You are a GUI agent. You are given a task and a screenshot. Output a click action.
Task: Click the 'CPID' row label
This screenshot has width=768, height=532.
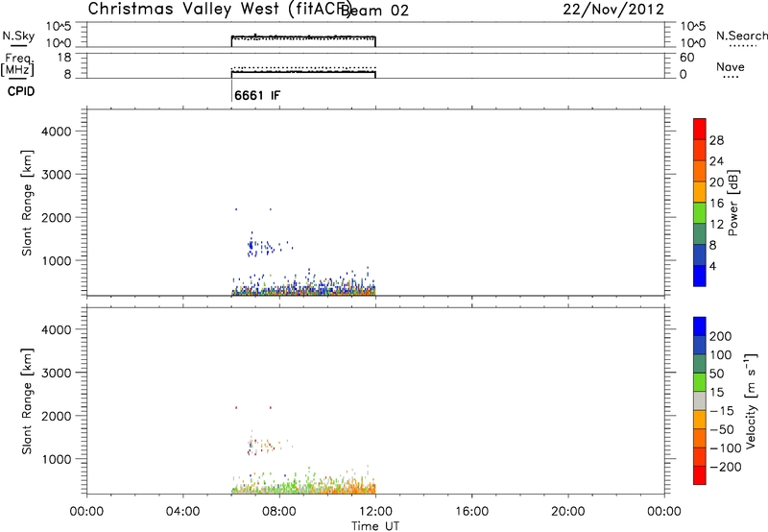(x=21, y=91)
